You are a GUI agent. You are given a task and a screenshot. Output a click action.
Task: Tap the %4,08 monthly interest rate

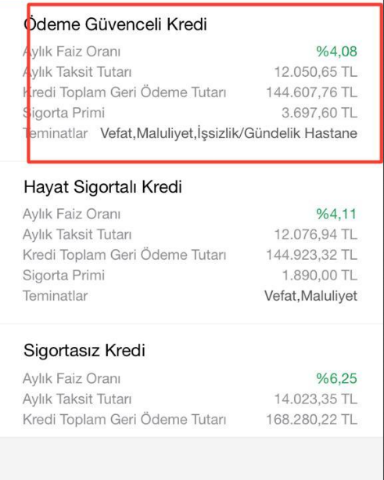click(x=337, y=52)
